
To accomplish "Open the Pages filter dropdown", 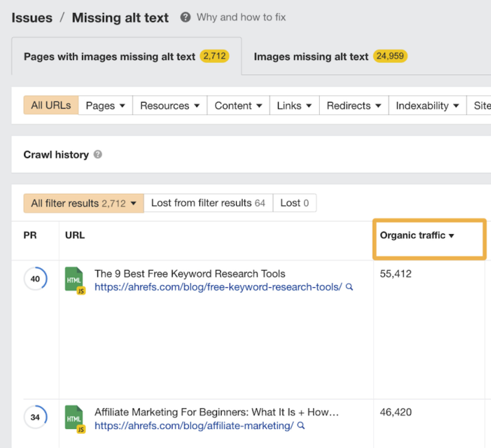I will click(x=105, y=105).
